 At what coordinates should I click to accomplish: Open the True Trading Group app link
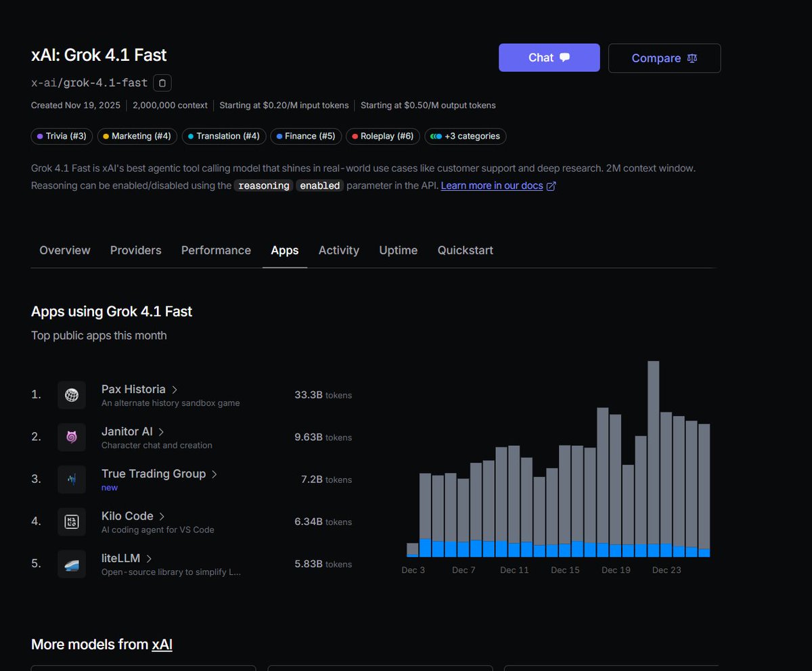159,473
